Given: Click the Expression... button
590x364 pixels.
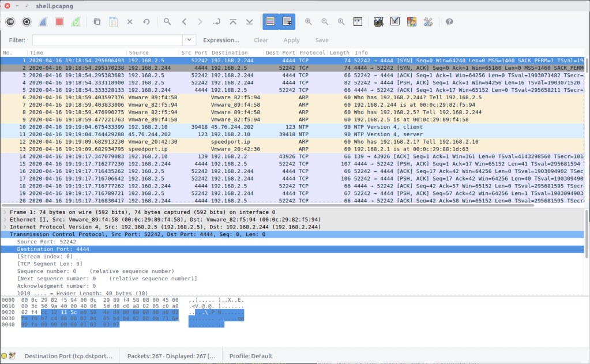Looking at the screenshot, I should pyautogui.click(x=221, y=40).
